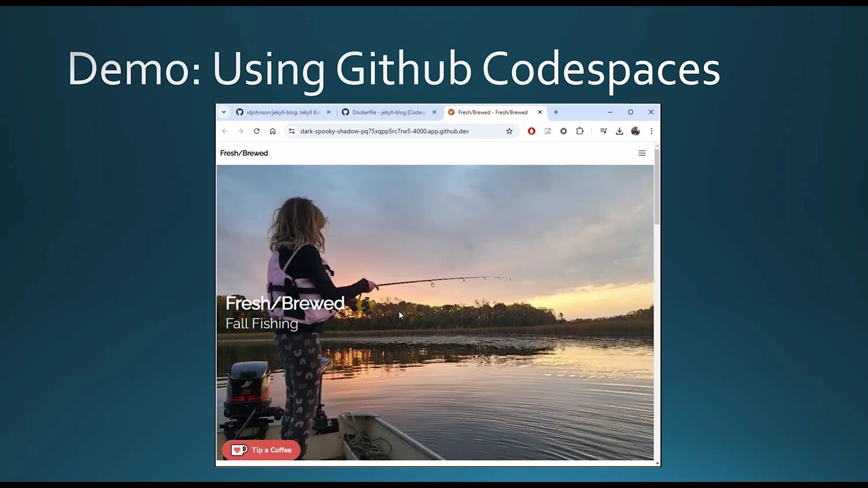This screenshot has width=868, height=488.
Task: Open the browser home page
Action: (273, 131)
